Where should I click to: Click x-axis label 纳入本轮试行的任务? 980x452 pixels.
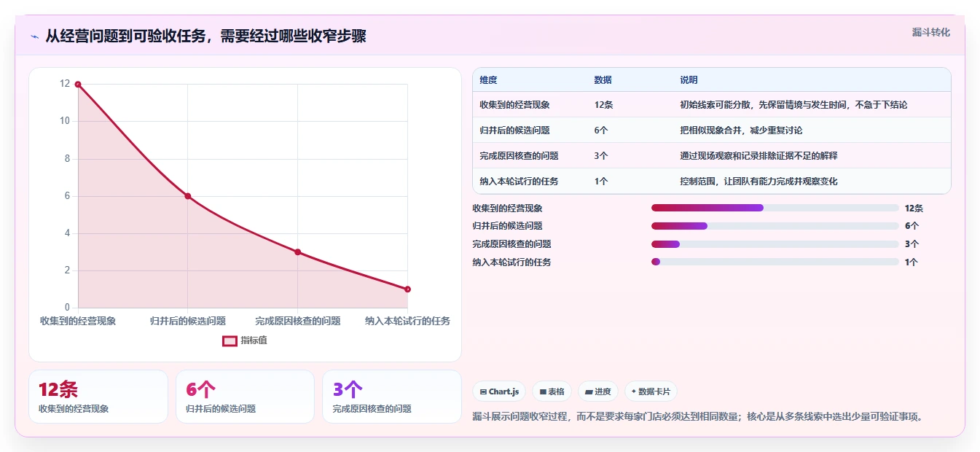tap(408, 321)
